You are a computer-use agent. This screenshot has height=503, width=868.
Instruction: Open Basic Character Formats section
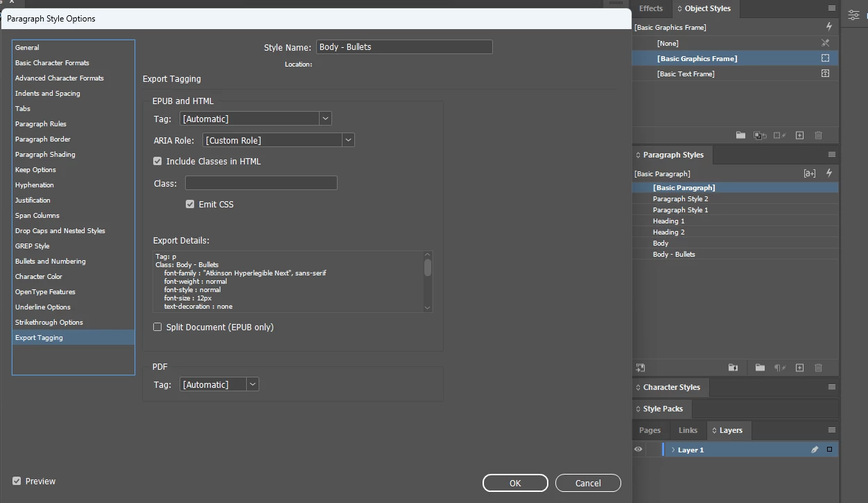point(73,62)
